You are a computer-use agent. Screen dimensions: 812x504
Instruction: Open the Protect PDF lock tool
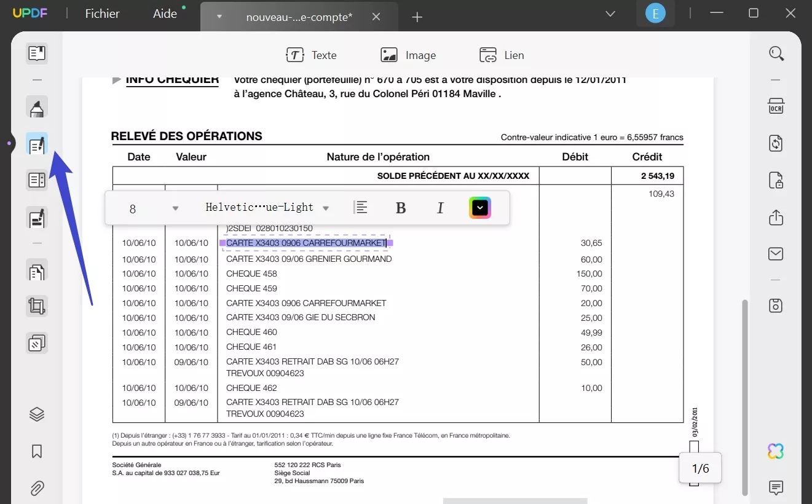[776, 181]
